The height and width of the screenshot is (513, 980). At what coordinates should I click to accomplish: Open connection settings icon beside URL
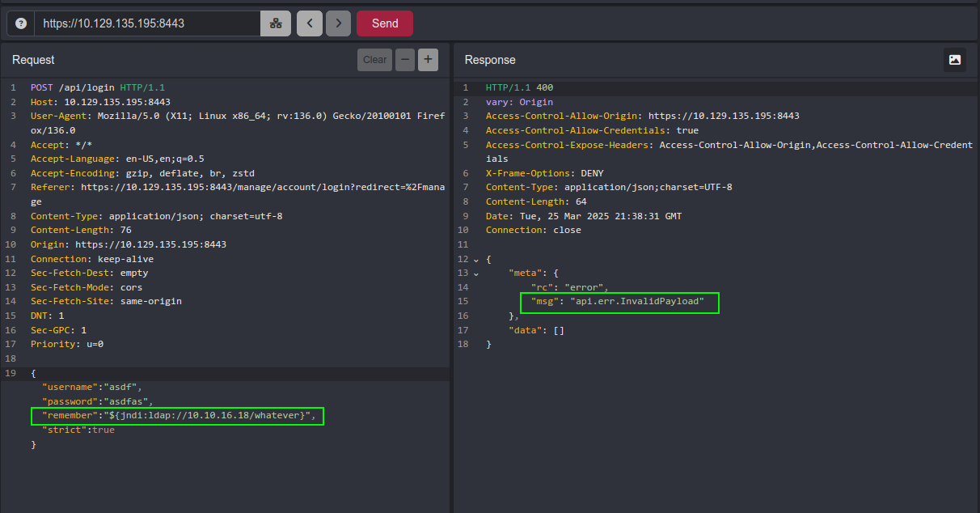pyautogui.click(x=276, y=23)
